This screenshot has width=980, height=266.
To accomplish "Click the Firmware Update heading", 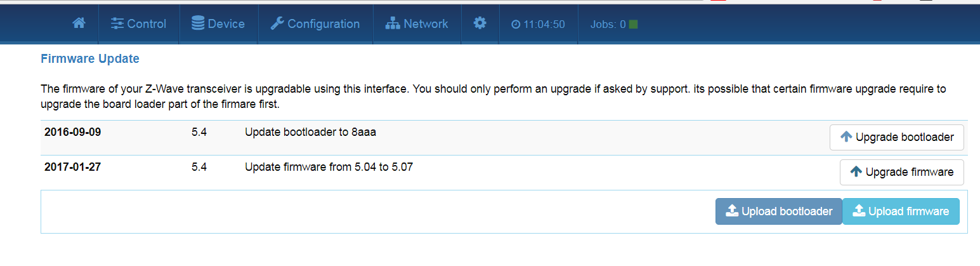I will [89, 58].
